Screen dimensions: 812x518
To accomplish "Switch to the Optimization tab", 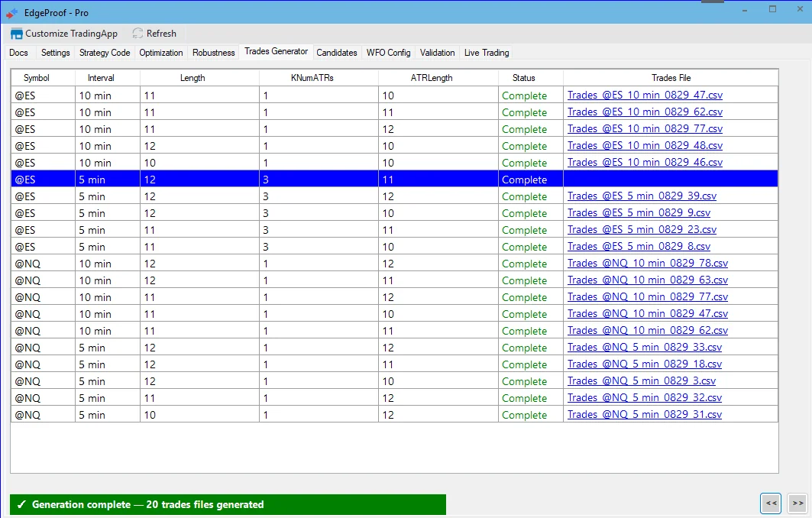I will [x=161, y=52].
